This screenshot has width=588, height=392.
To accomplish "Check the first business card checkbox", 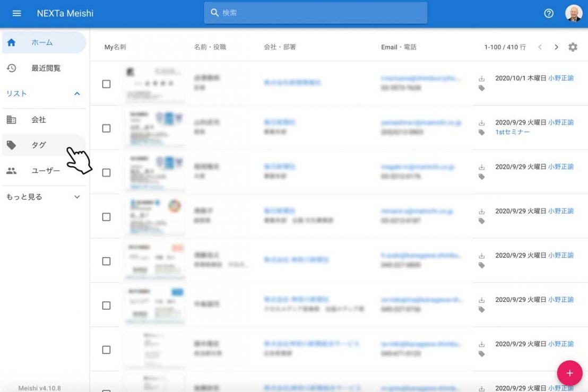I will click(x=106, y=84).
